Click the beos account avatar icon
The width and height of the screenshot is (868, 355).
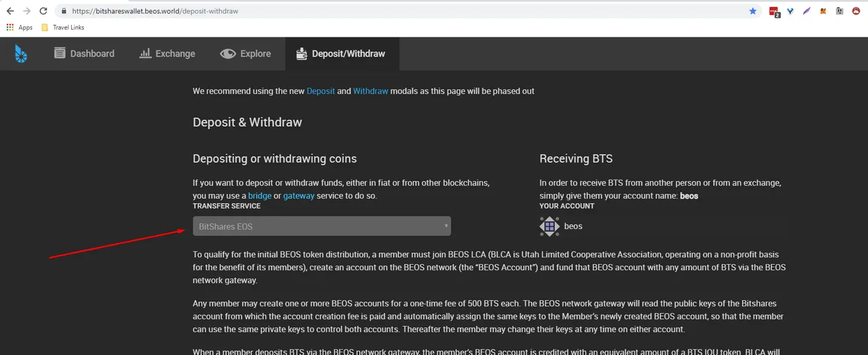549,226
